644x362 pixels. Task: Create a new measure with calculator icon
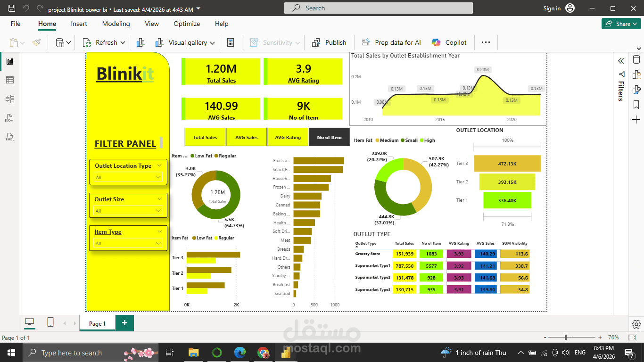tap(231, 42)
